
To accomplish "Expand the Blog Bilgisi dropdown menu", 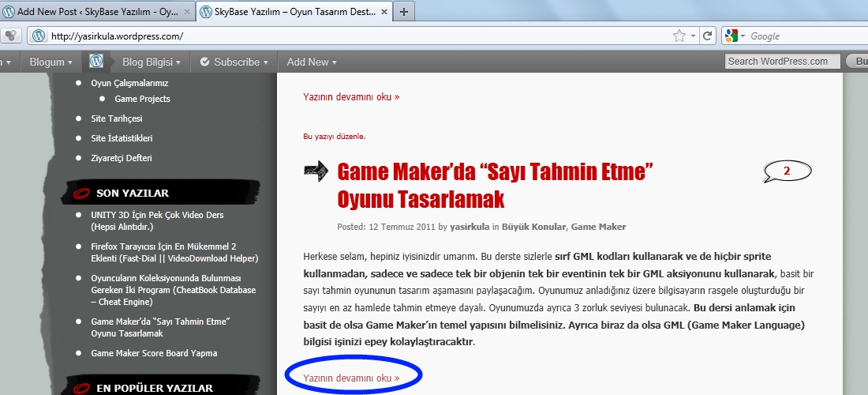I will click(x=152, y=62).
